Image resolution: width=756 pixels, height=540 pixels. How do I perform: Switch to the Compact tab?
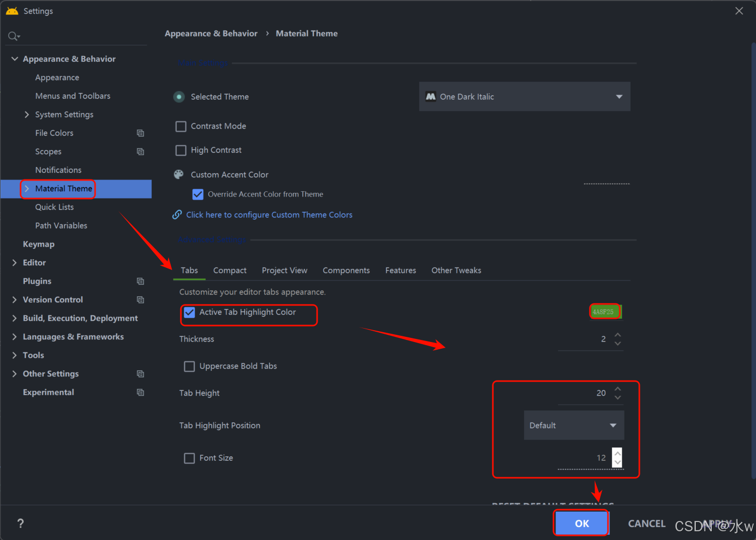coord(230,271)
